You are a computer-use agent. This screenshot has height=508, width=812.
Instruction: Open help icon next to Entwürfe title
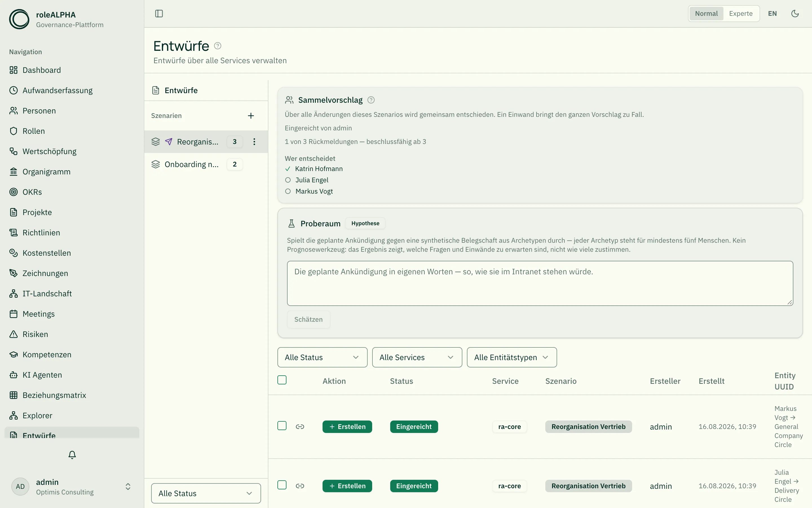217,46
